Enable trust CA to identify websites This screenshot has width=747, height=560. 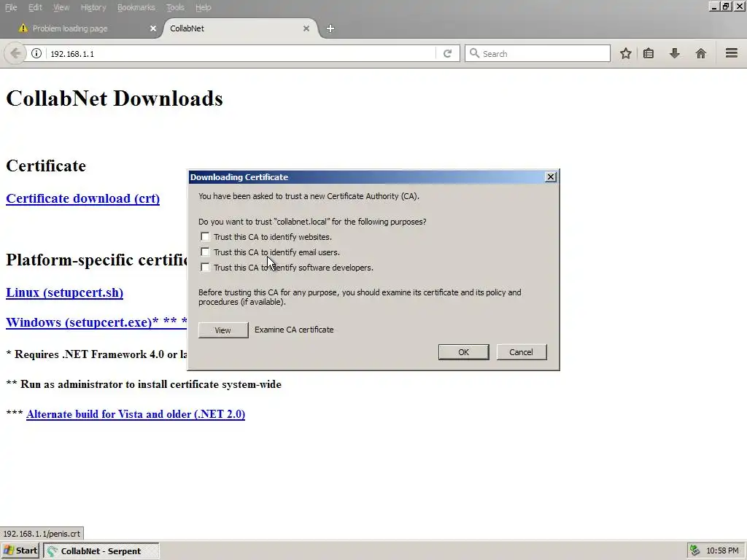tap(205, 237)
